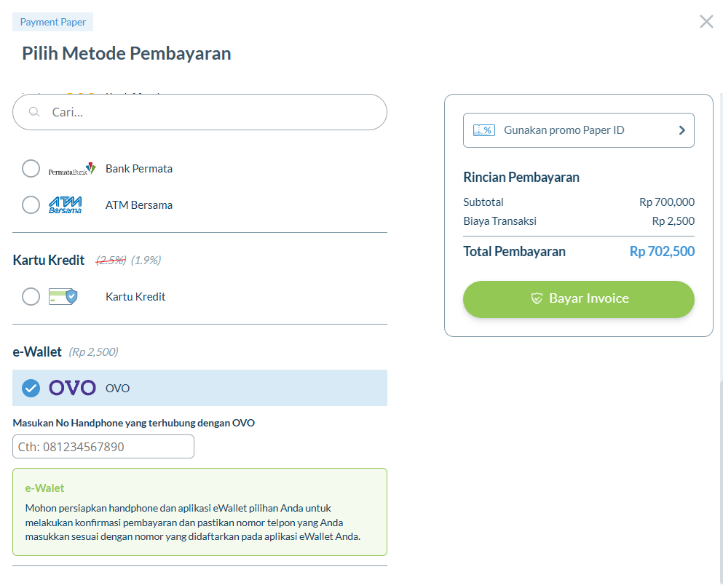Click the PermataBank logo
Viewport: 723px width, 588px height.
click(x=72, y=169)
